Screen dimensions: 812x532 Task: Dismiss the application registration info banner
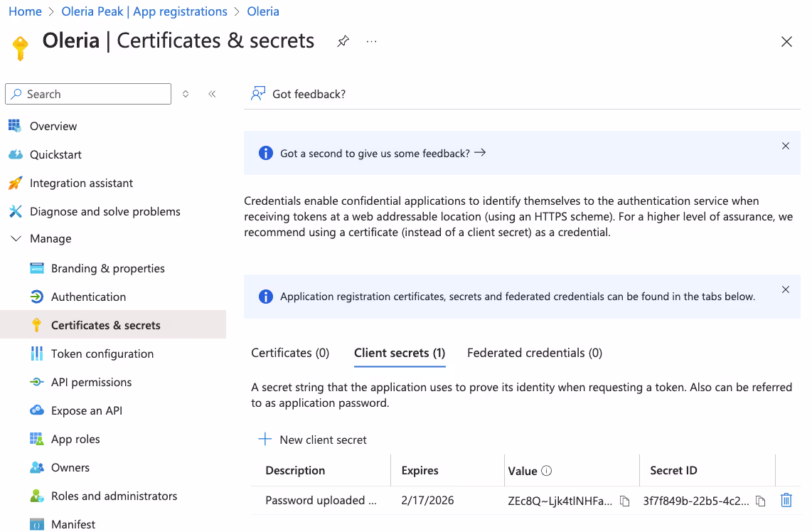(x=786, y=289)
